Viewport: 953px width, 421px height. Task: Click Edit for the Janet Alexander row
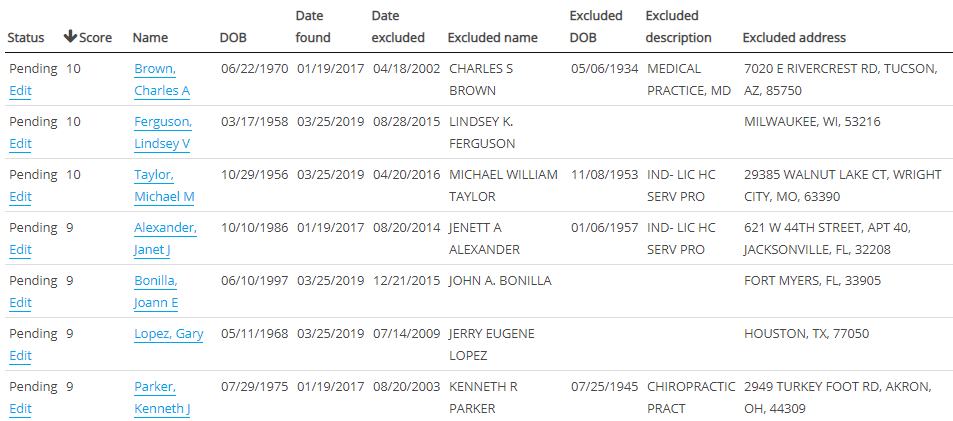(x=20, y=250)
